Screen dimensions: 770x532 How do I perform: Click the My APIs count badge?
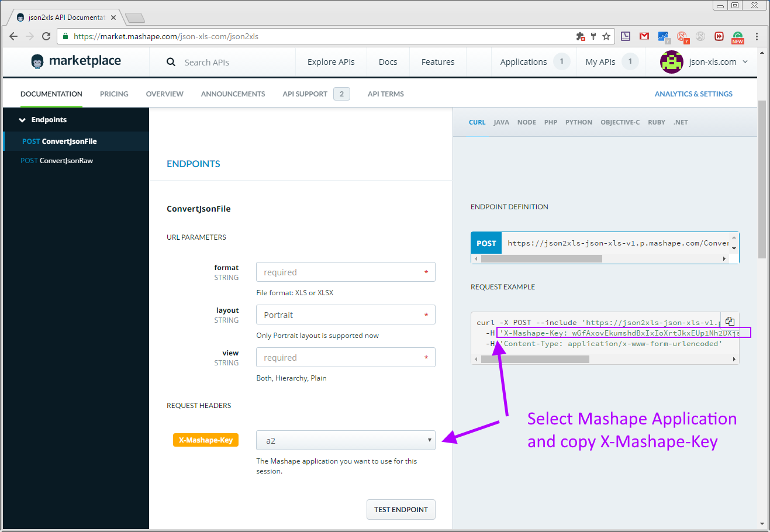[630, 61]
